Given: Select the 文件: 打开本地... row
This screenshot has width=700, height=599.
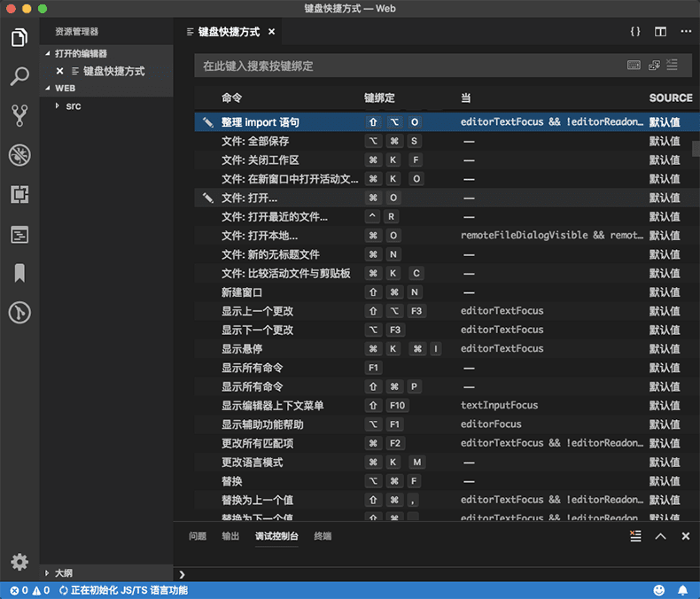Looking at the screenshot, I should (x=447, y=235).
